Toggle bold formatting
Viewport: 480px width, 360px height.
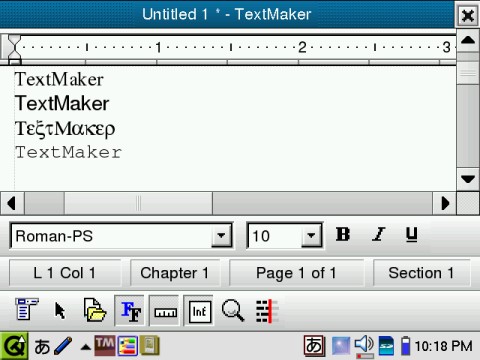click(343, 234)
